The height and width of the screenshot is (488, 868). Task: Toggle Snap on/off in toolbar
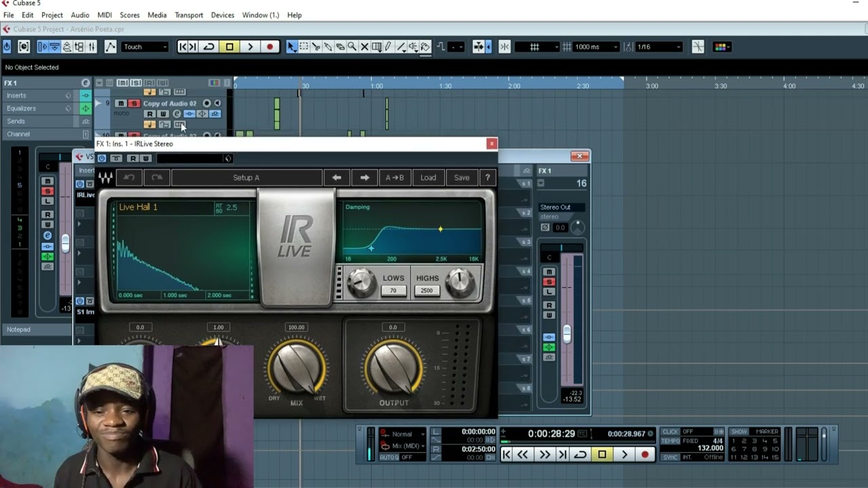(505, 47)
